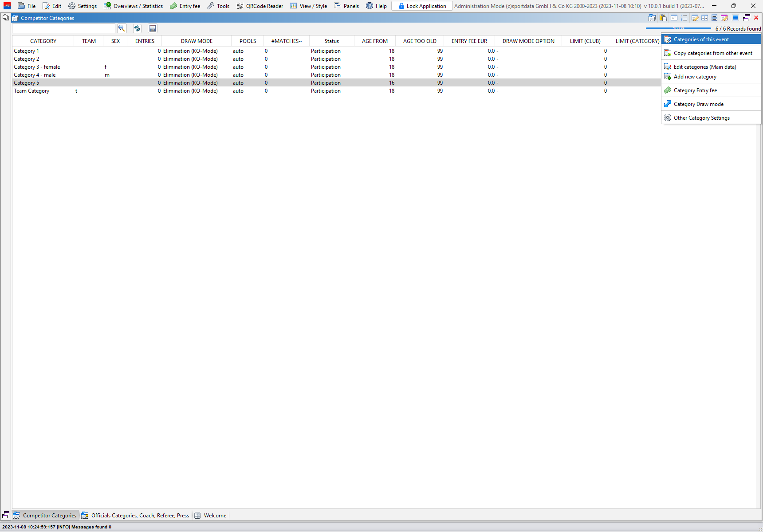Click the magnifier search icon button

pyautogui.click(x=122, y=28)
